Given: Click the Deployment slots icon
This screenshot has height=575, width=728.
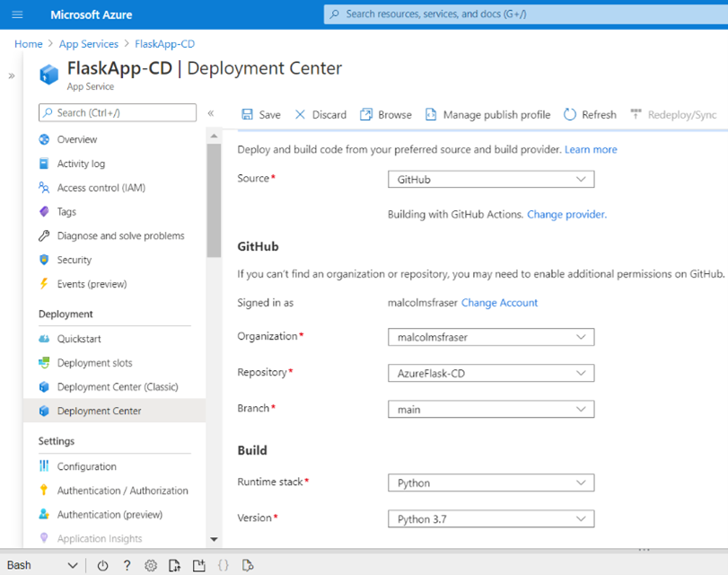Looking at the screenshot, I should click(44, 363).
